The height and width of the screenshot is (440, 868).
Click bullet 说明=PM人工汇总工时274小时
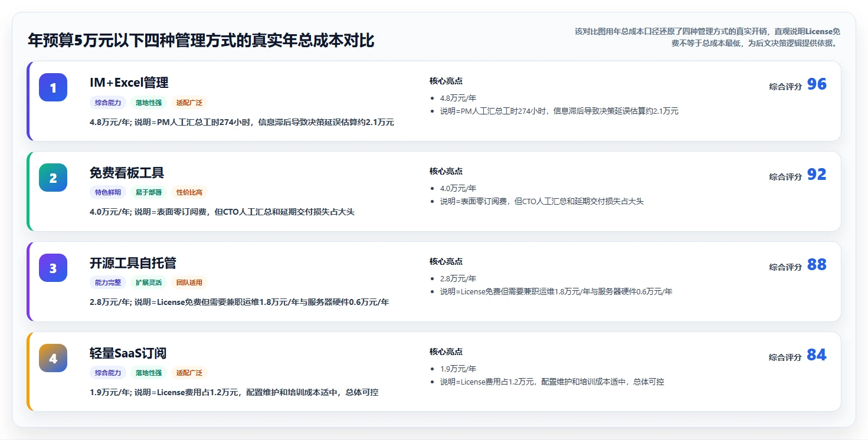point(559,111)
